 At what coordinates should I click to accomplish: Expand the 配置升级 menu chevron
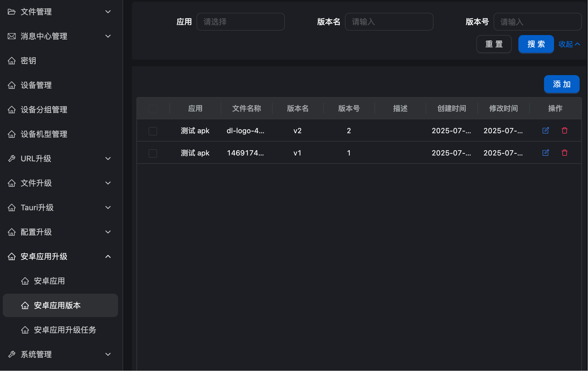pos(108,232)
